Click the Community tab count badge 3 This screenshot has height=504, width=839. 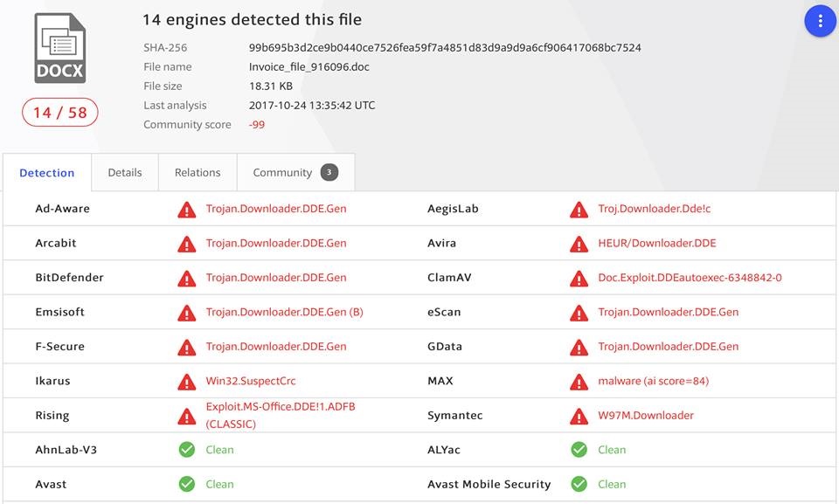329,172
